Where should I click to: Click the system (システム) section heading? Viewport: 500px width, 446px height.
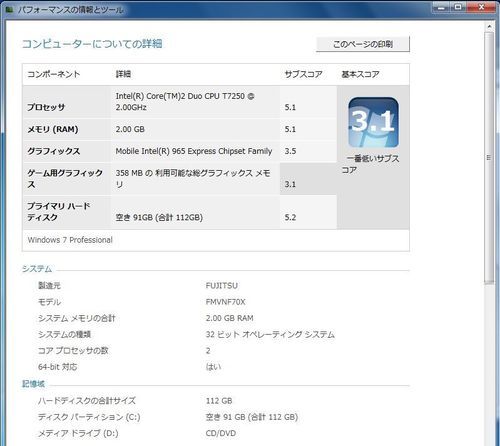(x=37, y=269)
